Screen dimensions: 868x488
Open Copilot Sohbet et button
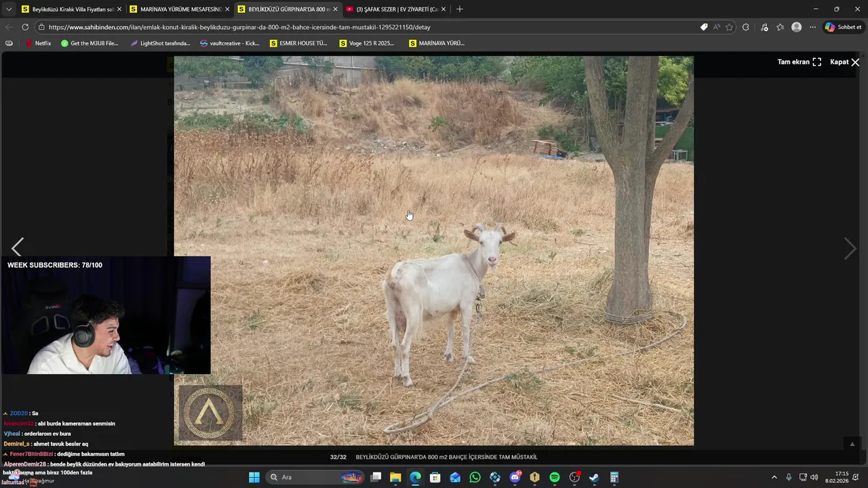(x=843, y=27)
